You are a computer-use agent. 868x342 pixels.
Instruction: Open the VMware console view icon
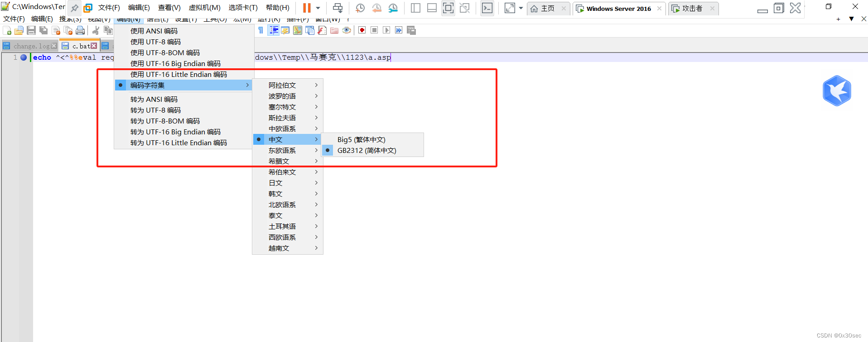[487, 8]
